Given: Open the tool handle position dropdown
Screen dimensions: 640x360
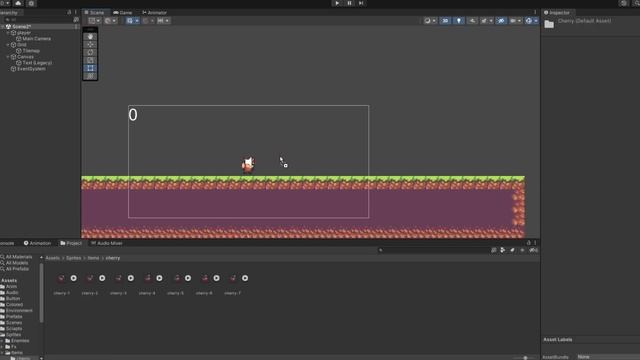Looking at the screenshot, I should 94,21.
